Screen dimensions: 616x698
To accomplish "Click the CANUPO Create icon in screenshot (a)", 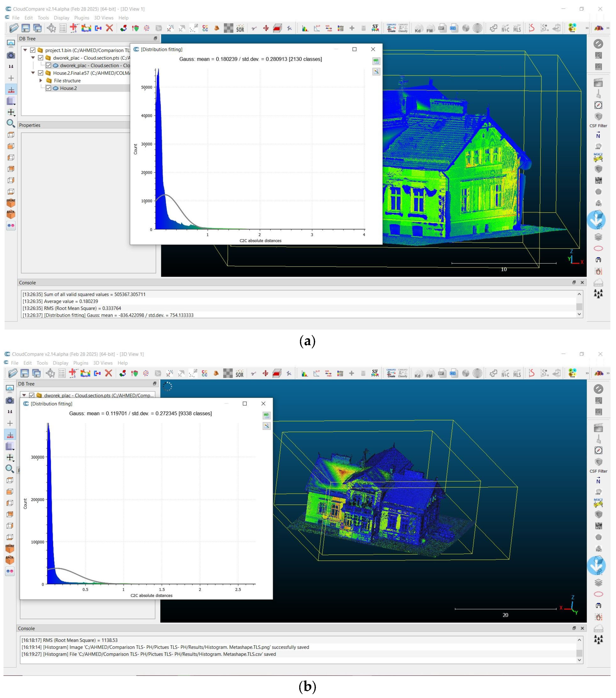I will (x=391, y=28).
